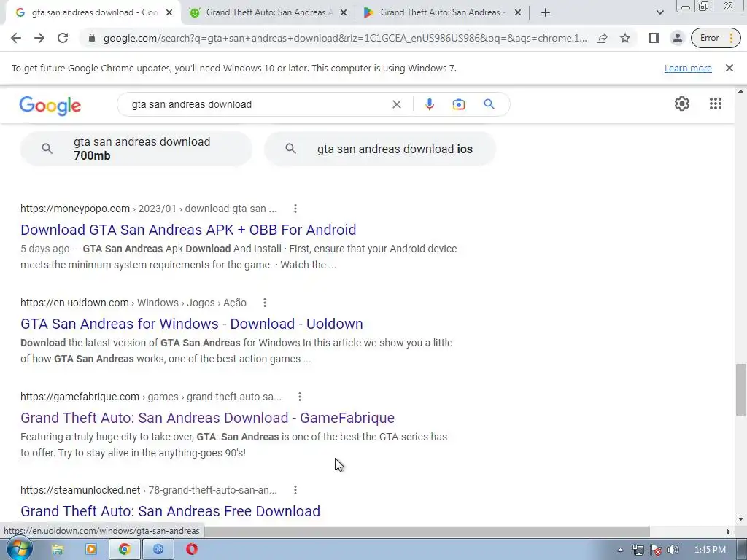
Task: Click the en.uoldown.com result URL
Action: pyautogui.click(x=133, y=303)
